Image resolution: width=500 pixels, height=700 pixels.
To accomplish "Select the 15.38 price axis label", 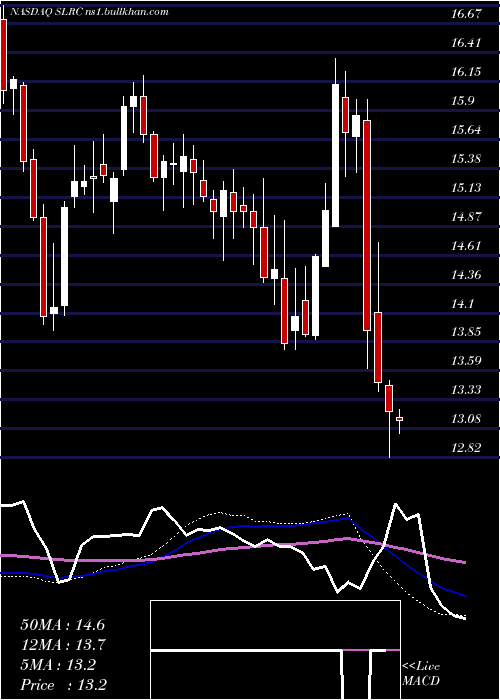I will (466, 158).
